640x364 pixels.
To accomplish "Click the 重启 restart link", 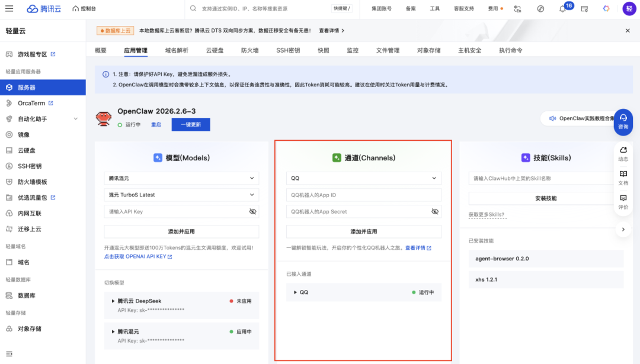I will tap(156, 125).
